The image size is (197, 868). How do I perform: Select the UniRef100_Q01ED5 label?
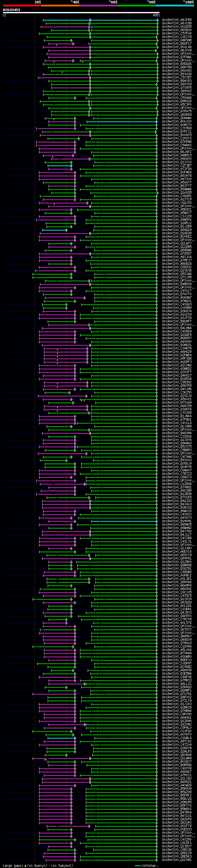pyautogui.click(x=177, y=26)
